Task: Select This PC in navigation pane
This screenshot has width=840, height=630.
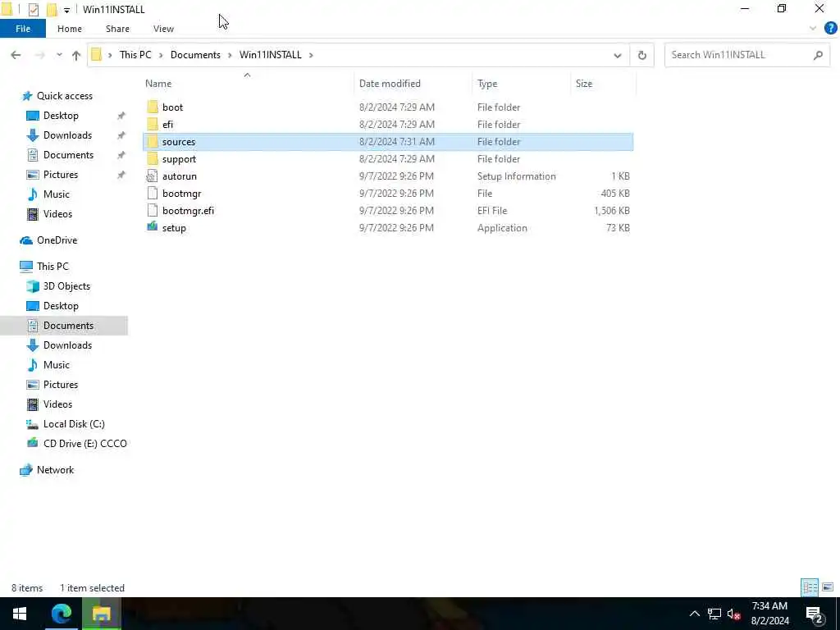Action: coord(52,267)
